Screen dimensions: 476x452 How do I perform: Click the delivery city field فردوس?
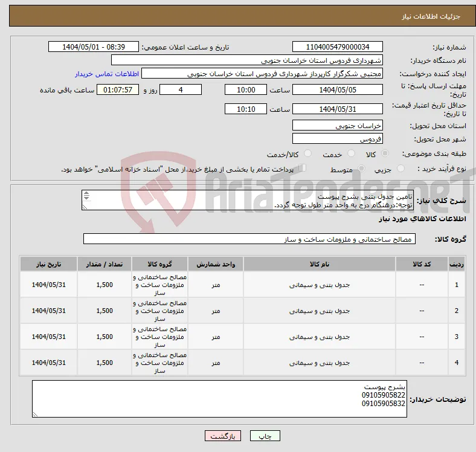338,139
